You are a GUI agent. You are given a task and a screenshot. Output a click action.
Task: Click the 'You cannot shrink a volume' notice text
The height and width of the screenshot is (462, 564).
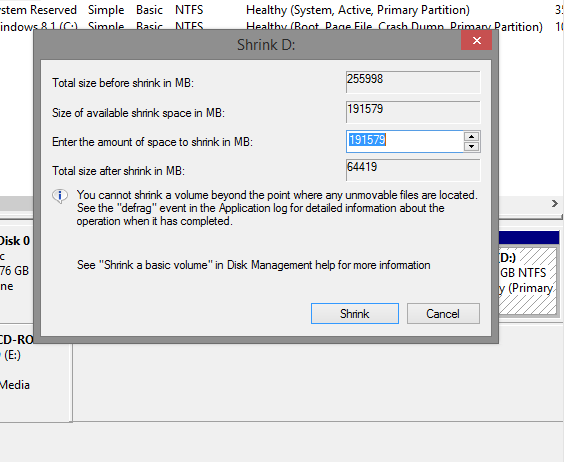click(277, 208)
